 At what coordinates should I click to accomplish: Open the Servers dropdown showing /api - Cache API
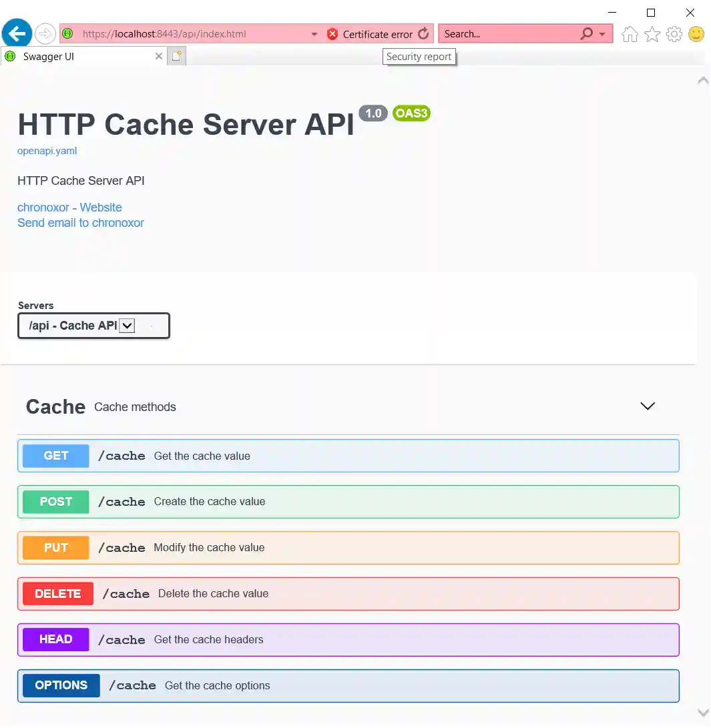[93, 326]
